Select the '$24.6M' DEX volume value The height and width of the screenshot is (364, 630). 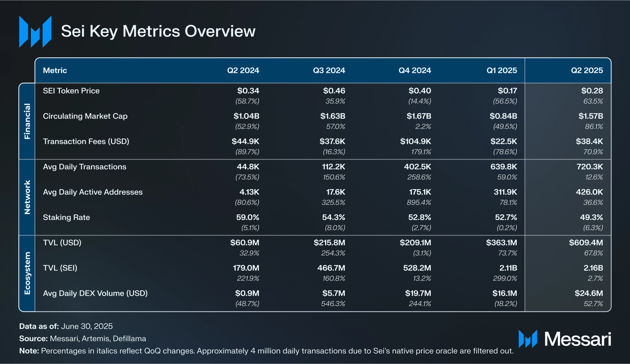589,293
